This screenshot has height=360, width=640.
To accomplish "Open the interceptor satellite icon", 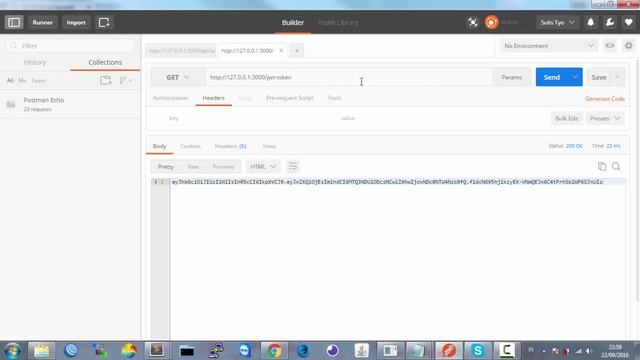I will [x=473, y=22].
